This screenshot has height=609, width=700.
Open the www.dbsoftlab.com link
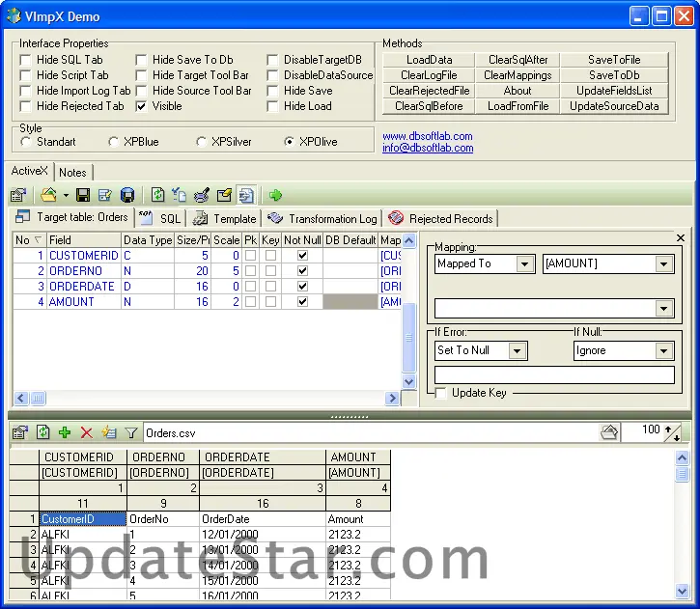click(428, 136)
